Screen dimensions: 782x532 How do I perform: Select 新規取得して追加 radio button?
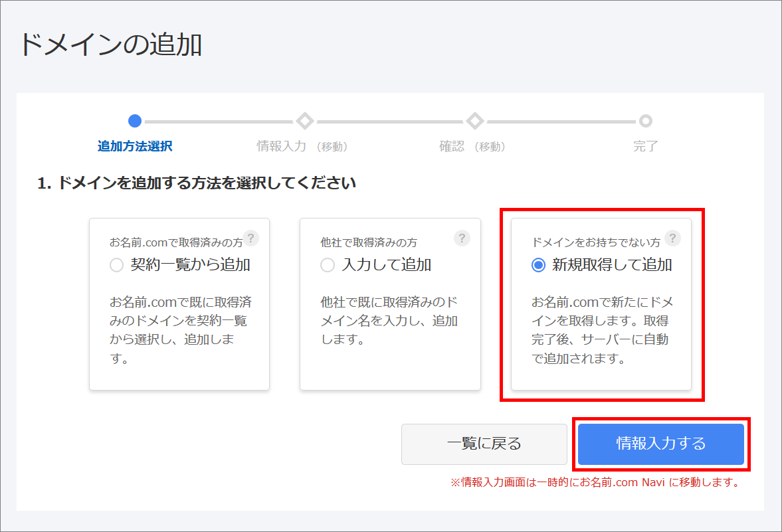[538, 265]
